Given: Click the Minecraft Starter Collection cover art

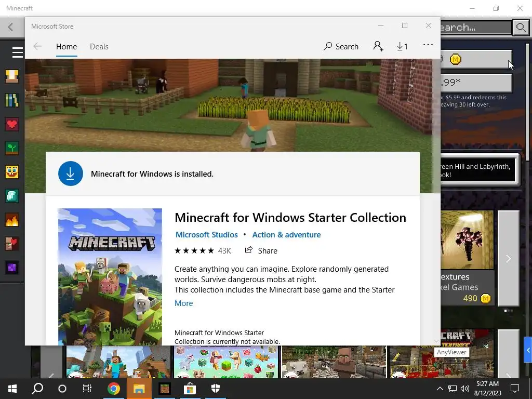Looking at the screenshot, I should [x=110, y=276].
